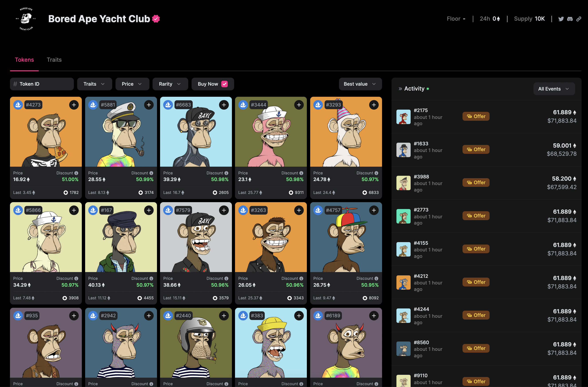Open the Rarity filter dropdown

tap(170, 84)
